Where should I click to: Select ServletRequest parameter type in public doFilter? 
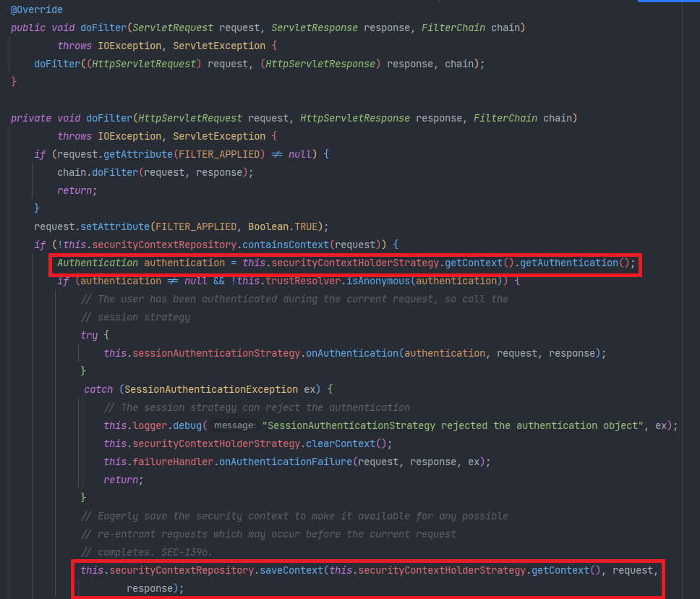[173, 27]
